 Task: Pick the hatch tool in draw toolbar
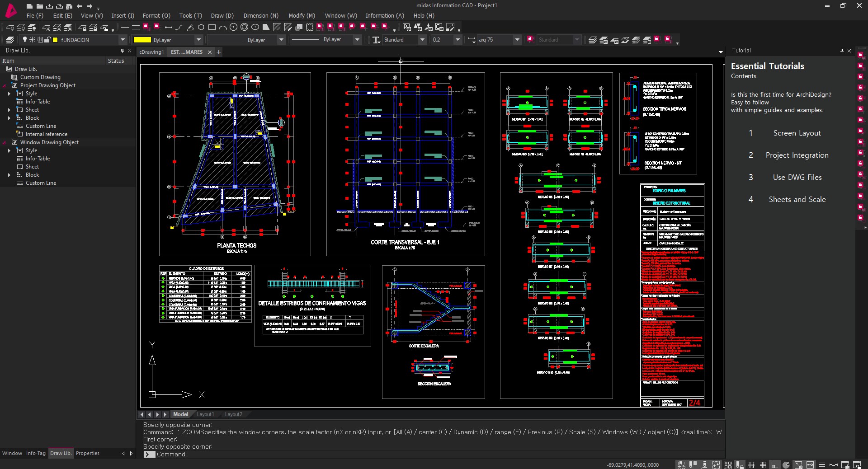(277, 28)
